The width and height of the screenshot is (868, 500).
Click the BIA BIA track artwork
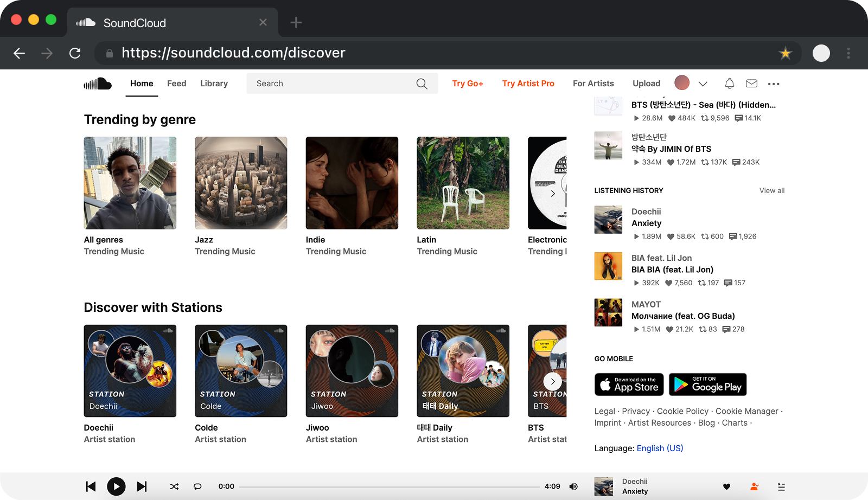608,266
